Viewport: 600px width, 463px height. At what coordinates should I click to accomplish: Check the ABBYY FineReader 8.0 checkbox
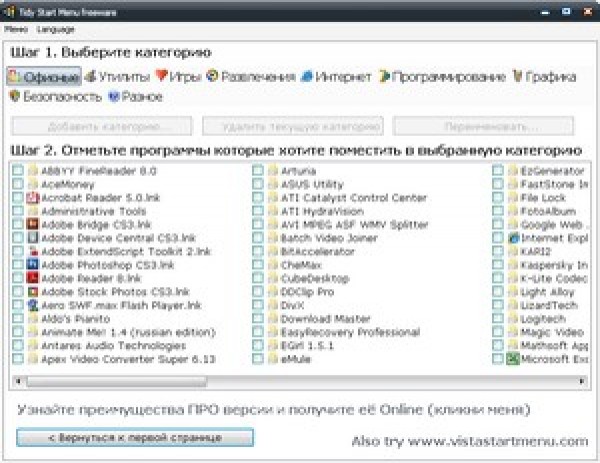18,171
